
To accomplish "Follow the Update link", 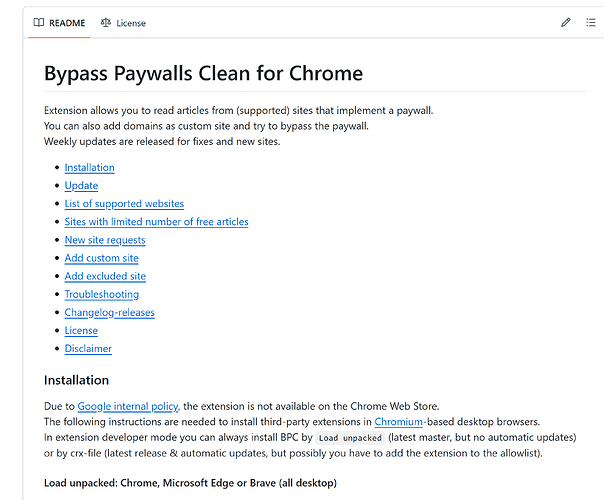I will pos(81,186).
